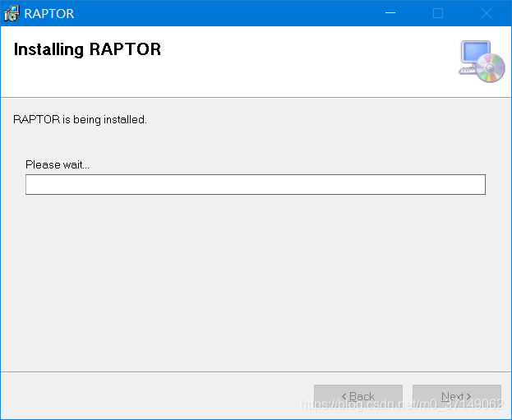Click the greyed-out maximize button

[x=438, y=13]
